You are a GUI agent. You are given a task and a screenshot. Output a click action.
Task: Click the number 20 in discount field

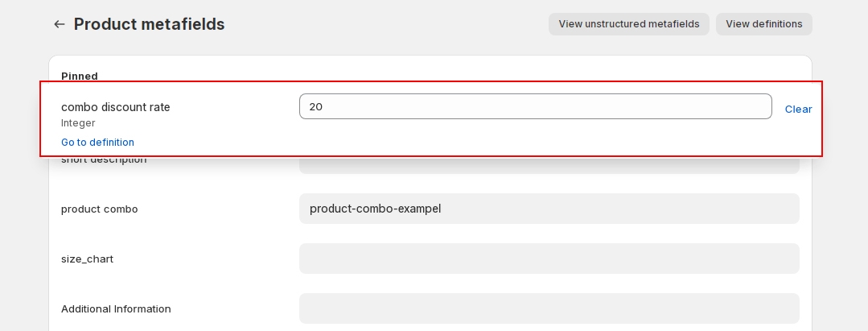315,106
